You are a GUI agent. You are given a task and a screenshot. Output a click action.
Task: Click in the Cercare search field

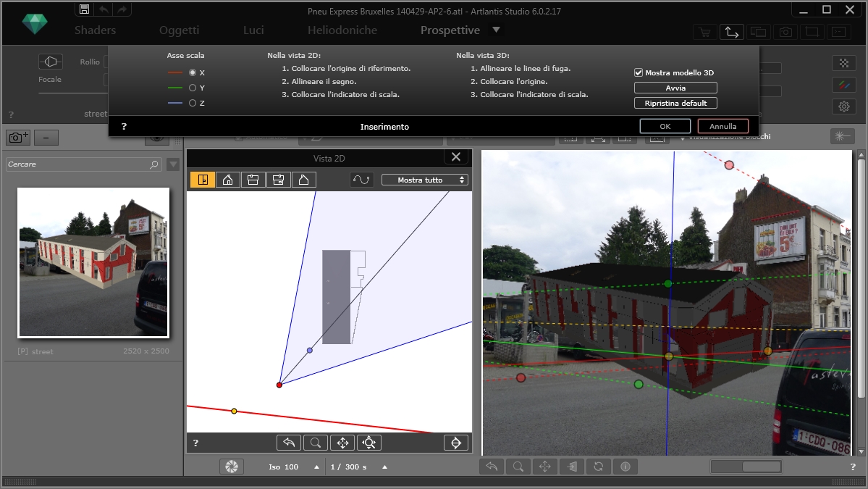click(83, 164)
